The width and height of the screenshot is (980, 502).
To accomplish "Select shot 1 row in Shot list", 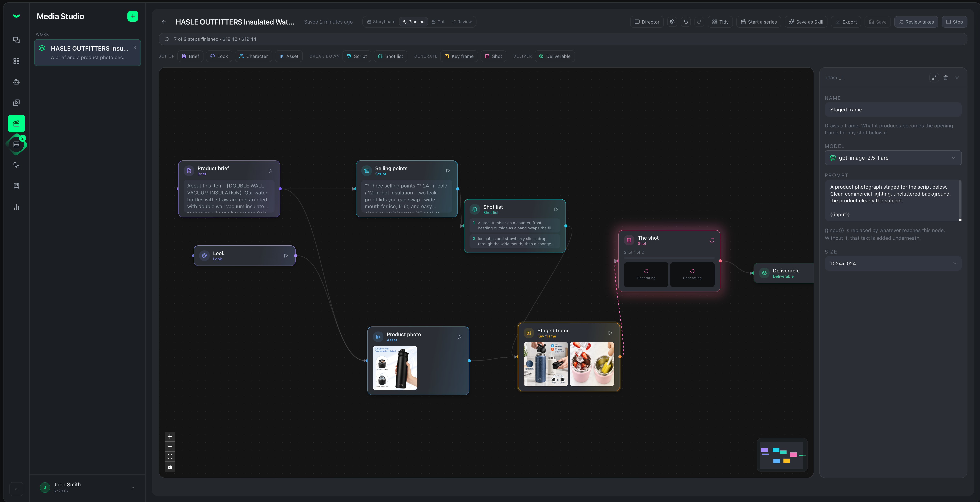I will point(514,226).
